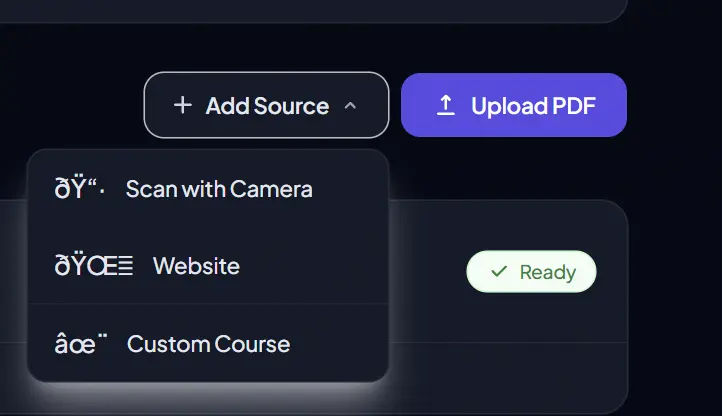Image resolution: width=722 pixels, height=416 pixels.
Task: Select Scan with Camera menu option
Action: (208, 189)
